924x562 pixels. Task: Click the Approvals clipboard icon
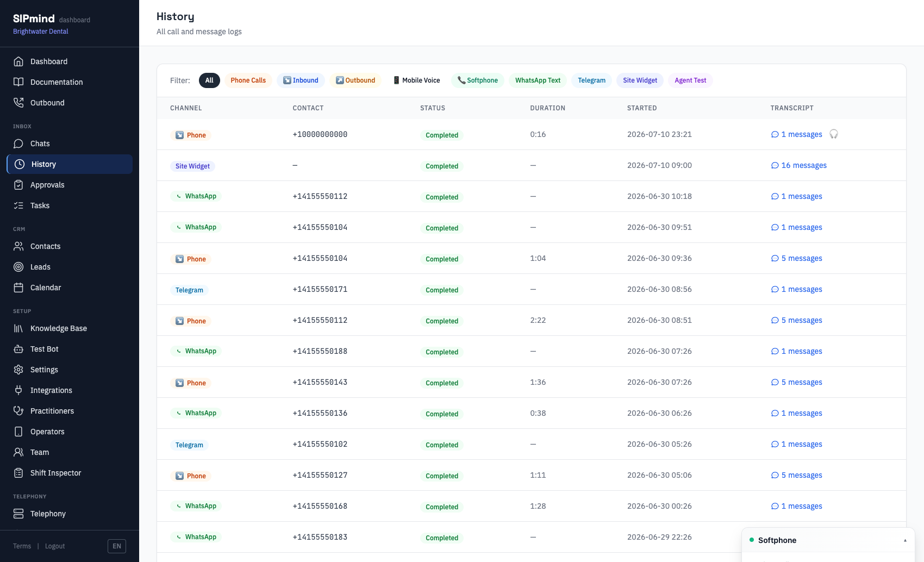tap(18, 185)
